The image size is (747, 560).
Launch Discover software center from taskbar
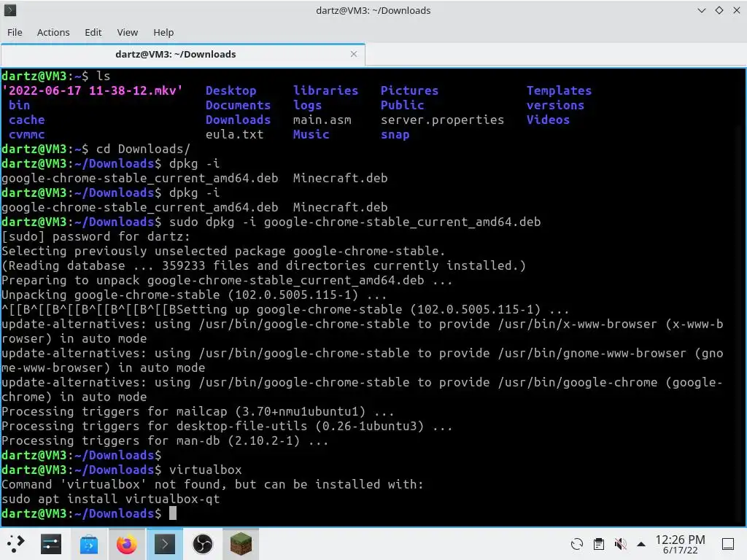point(88,544)
